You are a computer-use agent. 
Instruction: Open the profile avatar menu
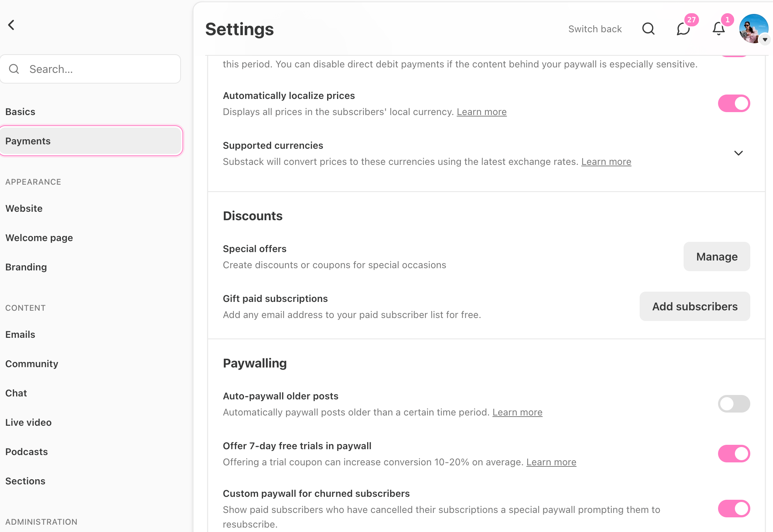[753, 29]
